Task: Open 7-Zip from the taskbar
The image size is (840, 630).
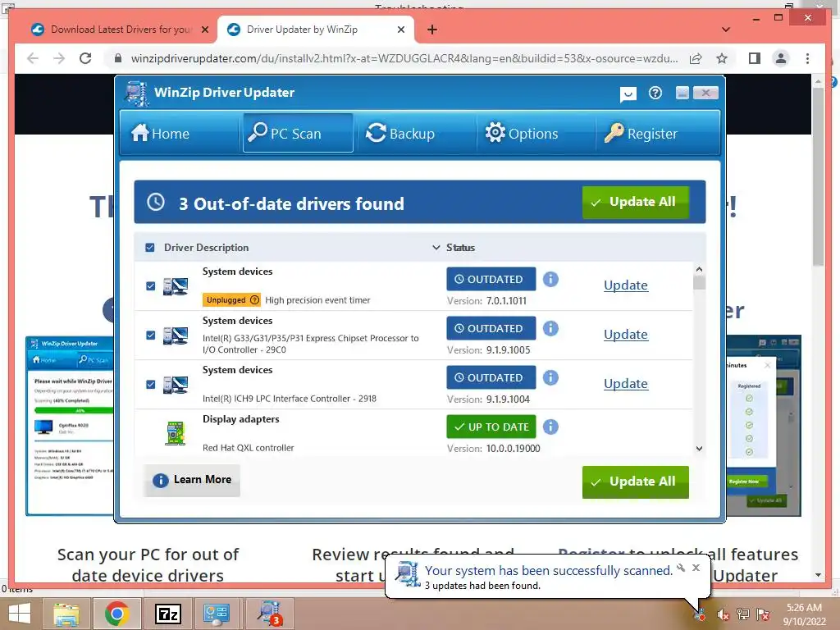Action: 167,614
